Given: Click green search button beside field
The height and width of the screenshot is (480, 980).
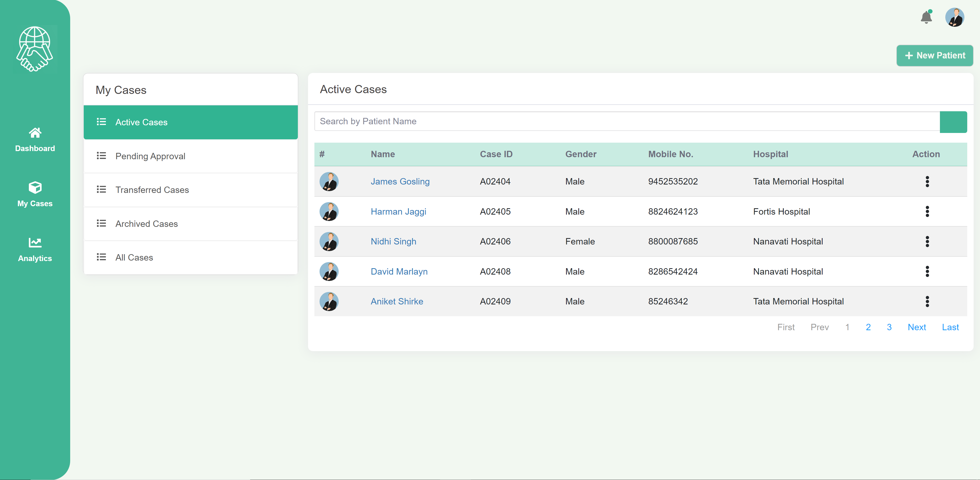Looking at the screenshot, I should click(953, 122).
